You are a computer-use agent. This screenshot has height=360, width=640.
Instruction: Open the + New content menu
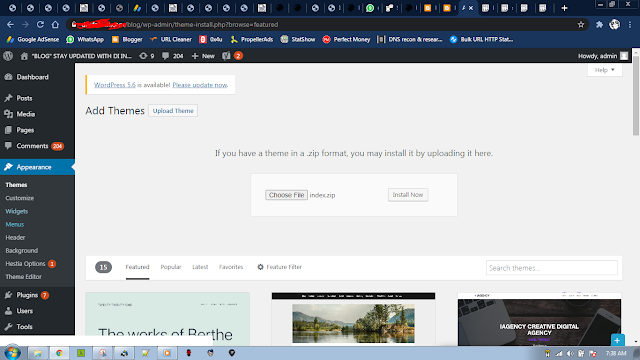203,56
